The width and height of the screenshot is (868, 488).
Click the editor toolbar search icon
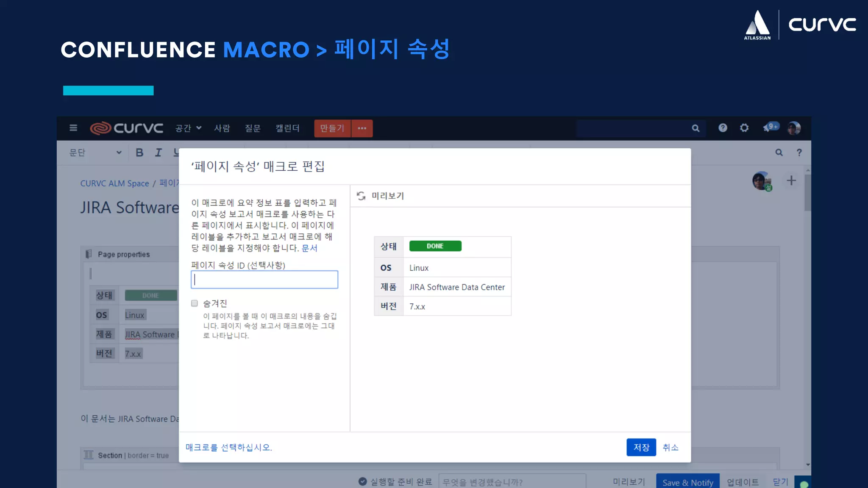[x=779, y=152]
